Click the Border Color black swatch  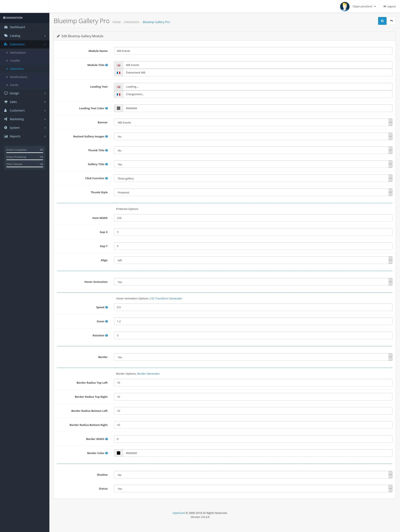(x=118, y=453)
